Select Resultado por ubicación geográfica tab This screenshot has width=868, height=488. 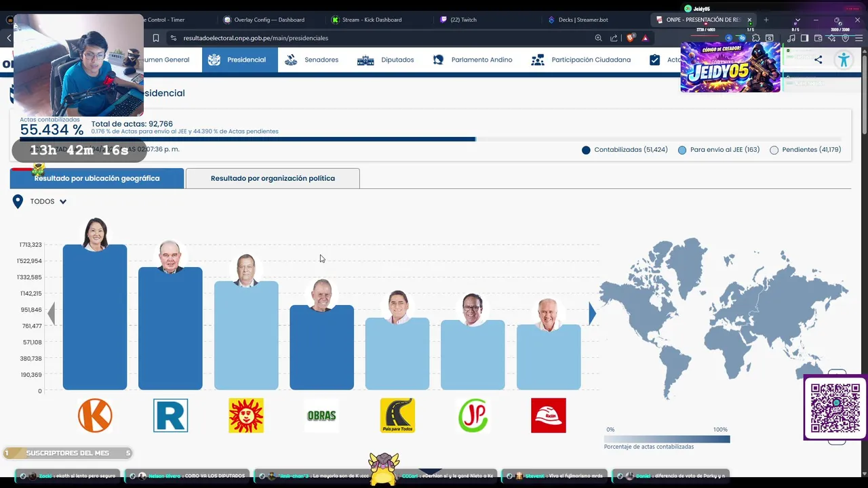tap(97, 178)
